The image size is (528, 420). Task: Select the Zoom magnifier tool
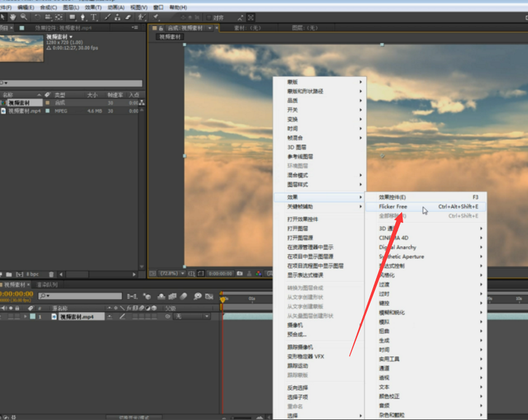pyautogui.click(x=23, y=18)
